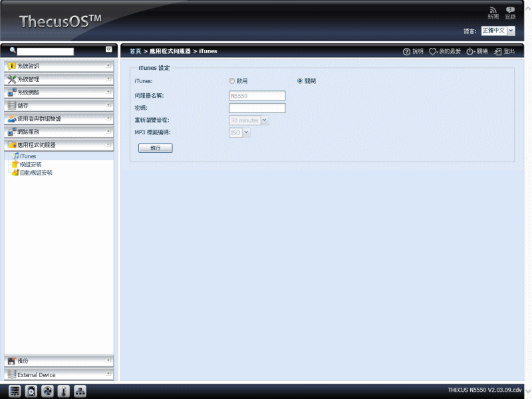Click the application server breadcrumb text
Image resolution: width=532 pixels, height=399 pixels.
coord(170,51)
